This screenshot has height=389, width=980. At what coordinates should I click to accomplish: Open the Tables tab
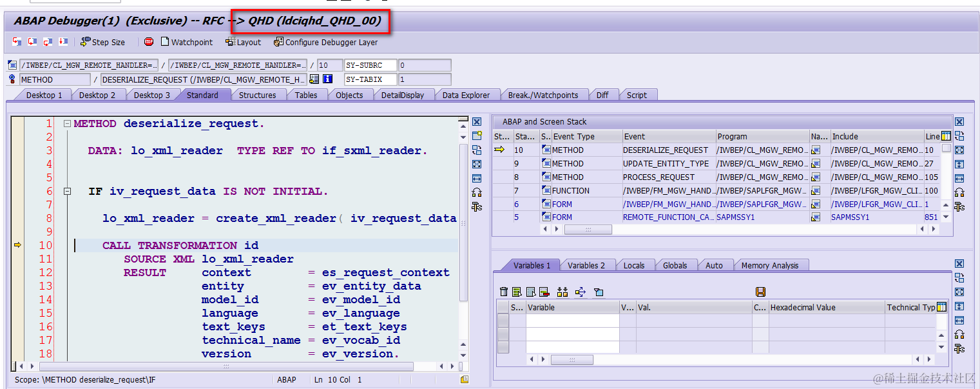click(306, 95)
